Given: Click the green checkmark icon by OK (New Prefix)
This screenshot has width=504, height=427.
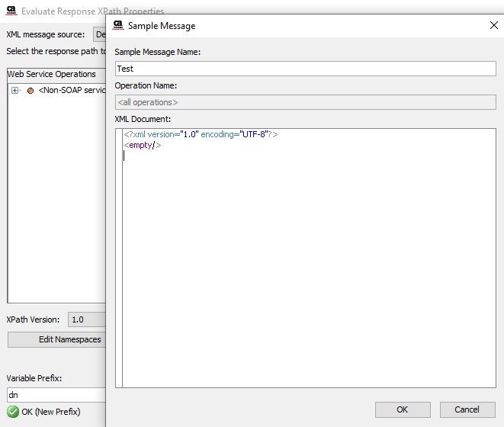Looking at the screenshot, I should tap(13, 412).
